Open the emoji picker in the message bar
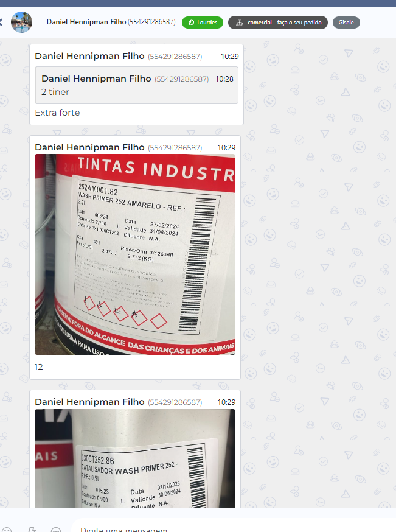This screenshot has width=396, height=532. pos(7,530)
